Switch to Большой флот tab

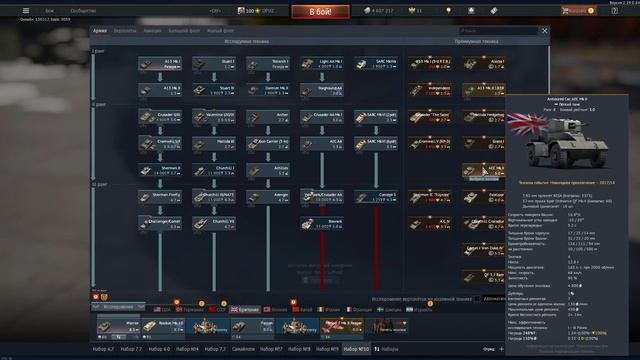click(x=184, y=31)
